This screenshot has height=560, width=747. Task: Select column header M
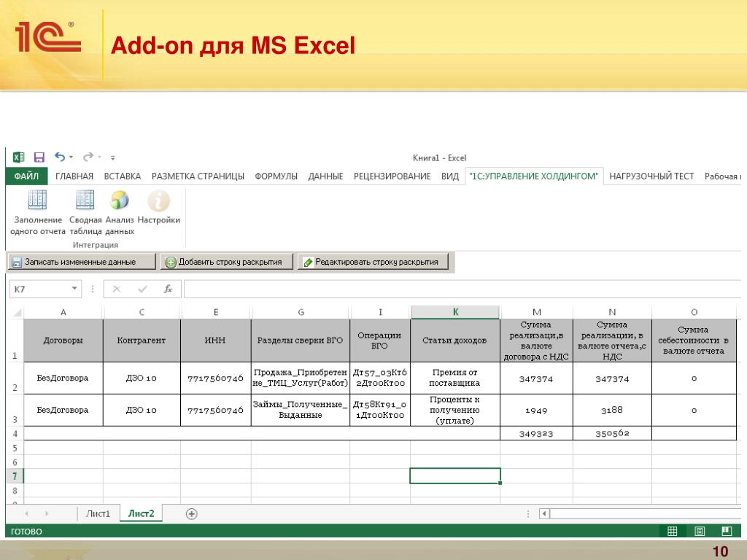click(536, 312)
